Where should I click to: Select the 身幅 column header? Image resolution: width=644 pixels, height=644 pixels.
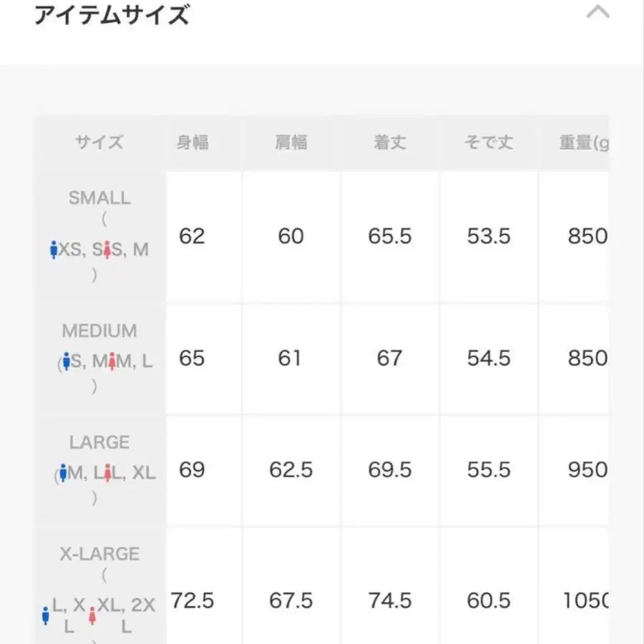point(192,142)
